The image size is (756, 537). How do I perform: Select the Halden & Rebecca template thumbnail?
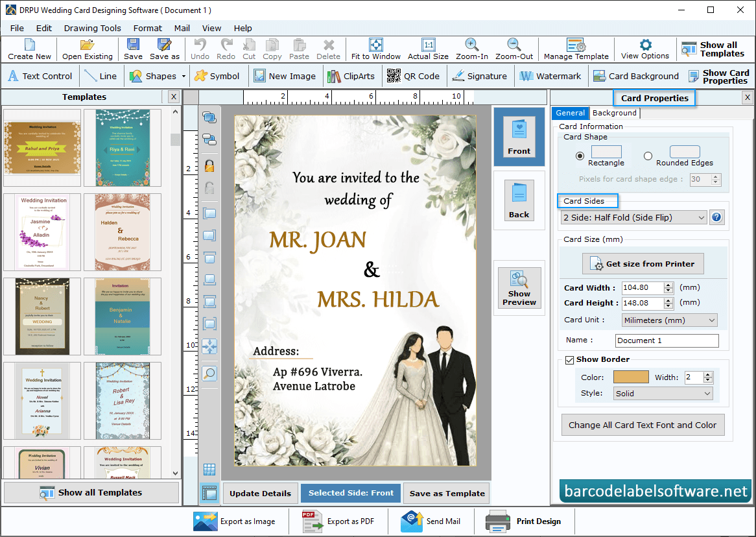(123, 232)
